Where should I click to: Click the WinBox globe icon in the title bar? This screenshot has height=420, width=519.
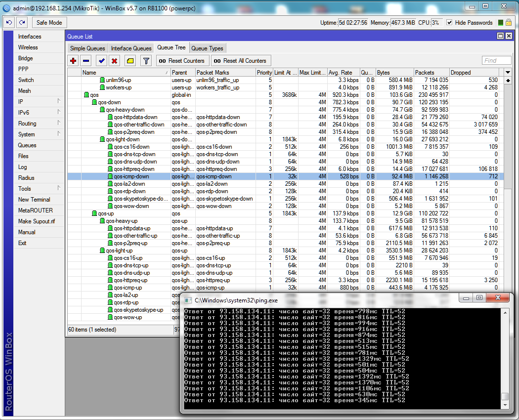5,8
